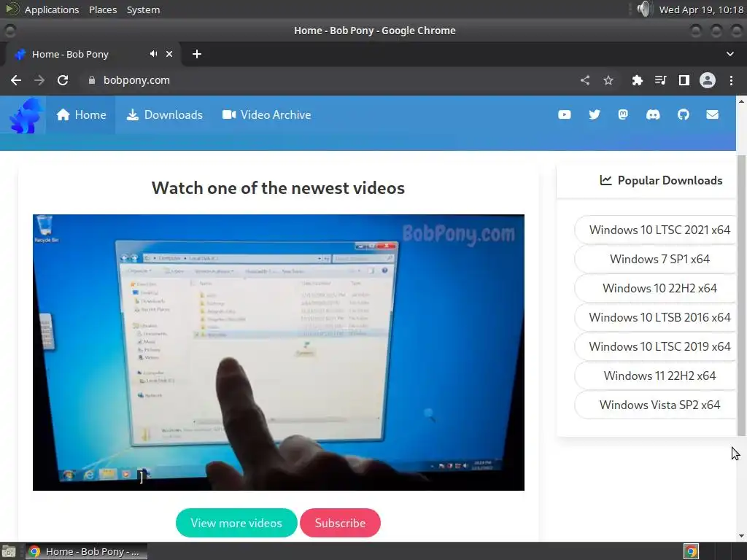
Task: Go to Home in site navbar
Action: point(81,114)
